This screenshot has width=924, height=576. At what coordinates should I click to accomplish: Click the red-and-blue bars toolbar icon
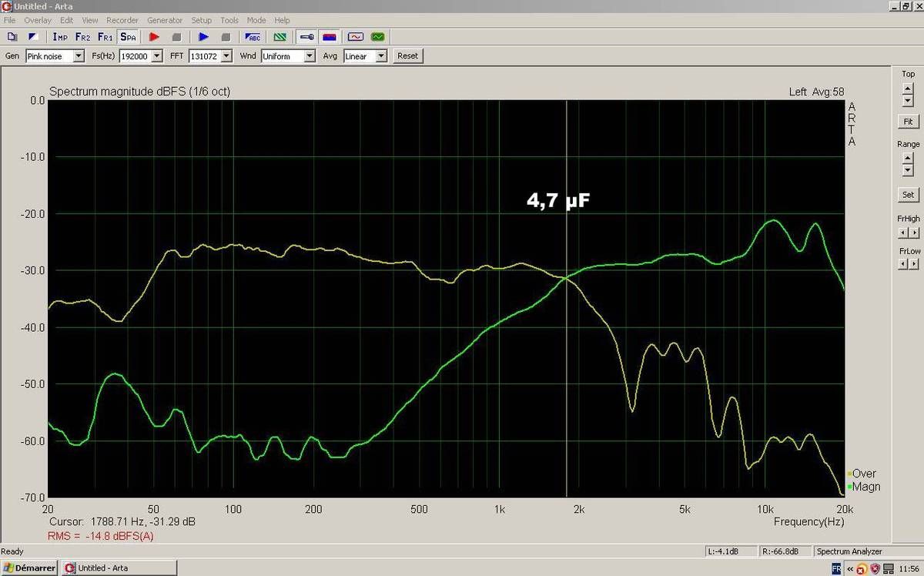point(329,36)
